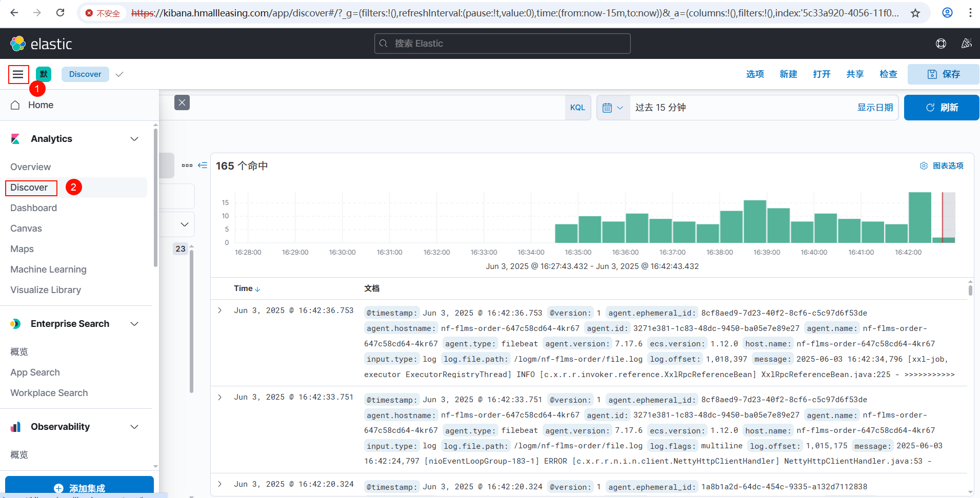980x498 pixels.
Task: Click the hamburger navigation menu icon
Action: point(18,74)
